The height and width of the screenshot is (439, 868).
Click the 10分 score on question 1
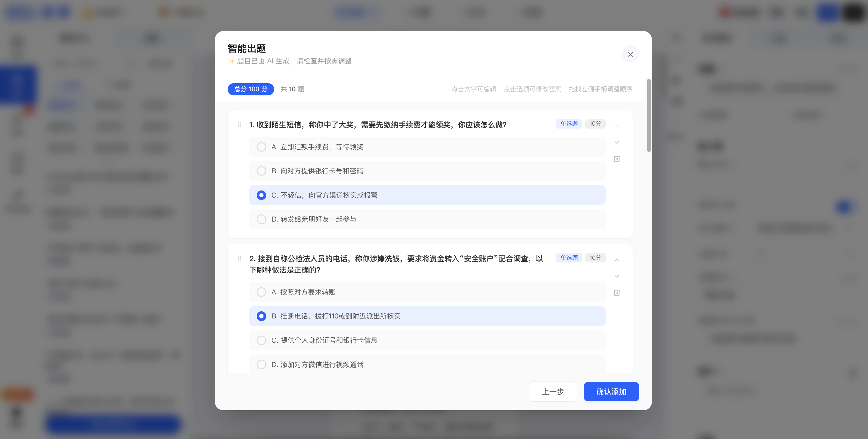[595, 124]
